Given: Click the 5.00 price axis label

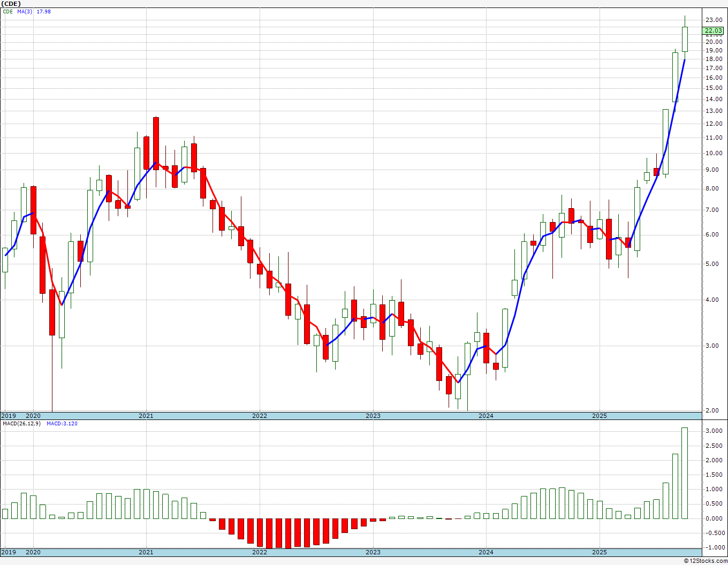Looking at the screenshot, I should (x=714, y=264).
